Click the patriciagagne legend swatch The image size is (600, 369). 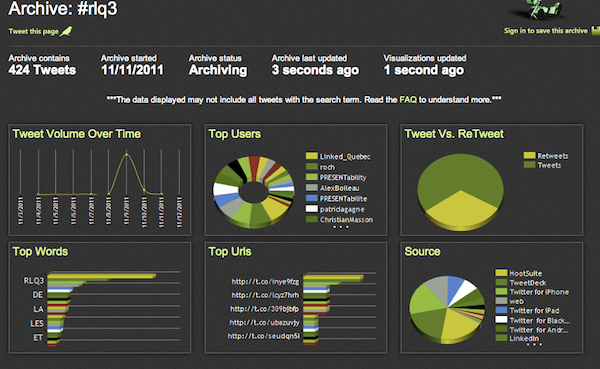point(312,209)
